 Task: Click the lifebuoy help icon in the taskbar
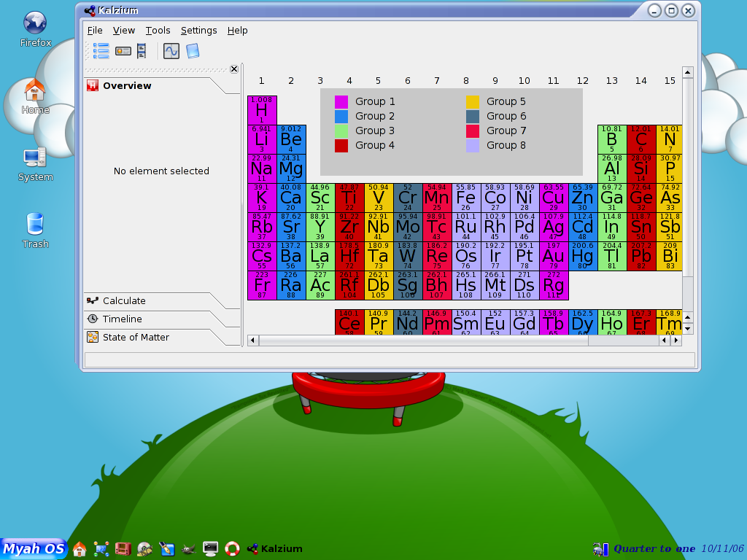pyautogui.click(x=232, y=549)
